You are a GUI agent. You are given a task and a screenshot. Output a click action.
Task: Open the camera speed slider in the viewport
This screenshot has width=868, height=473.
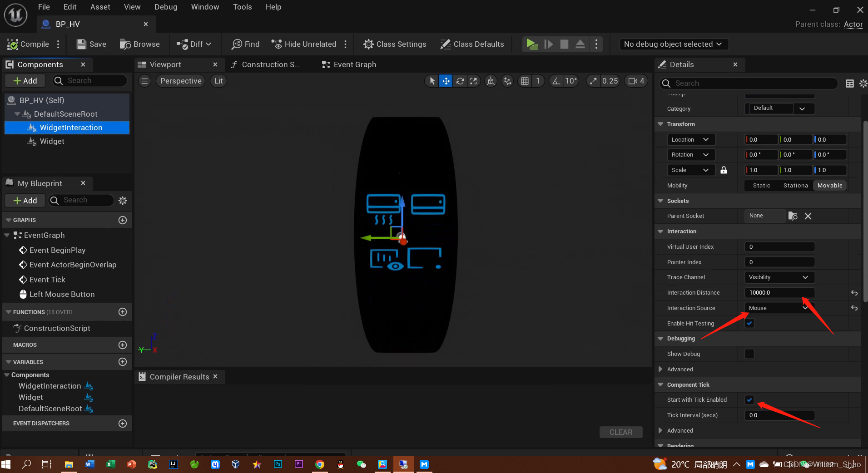[636, 81]
